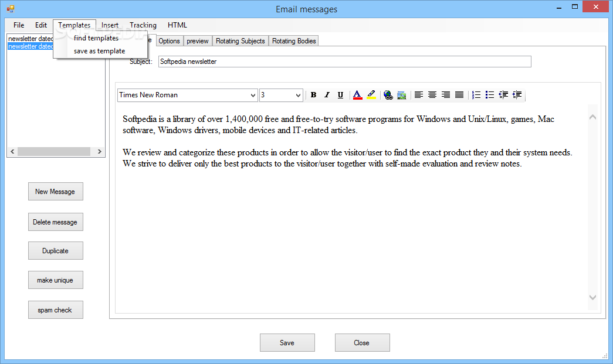Click the editor scroll down arrow

pyautogui.click(x=592, y=297)
